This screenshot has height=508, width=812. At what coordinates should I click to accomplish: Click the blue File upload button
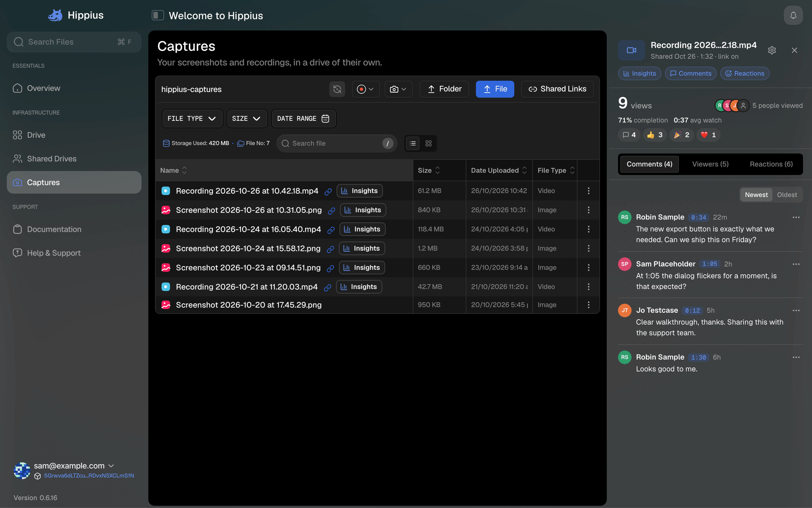point(495,89)
